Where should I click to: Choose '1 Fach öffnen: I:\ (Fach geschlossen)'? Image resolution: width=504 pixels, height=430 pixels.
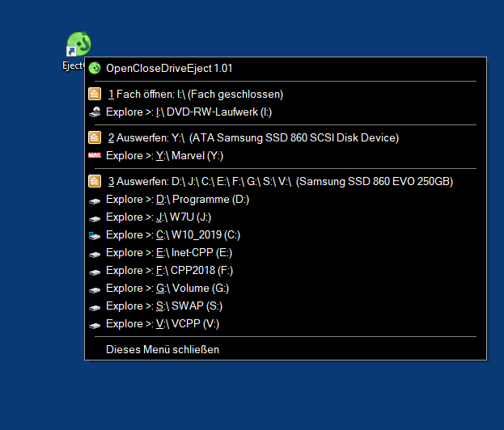(286, 94)
